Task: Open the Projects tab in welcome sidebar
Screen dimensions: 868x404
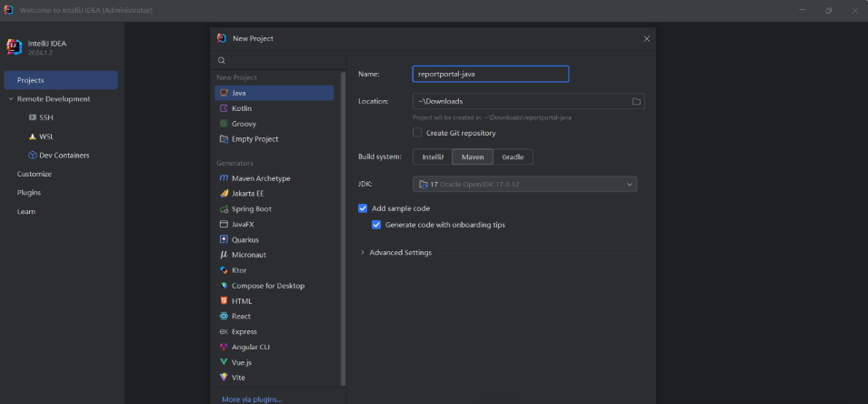Action: [x=61, y=80]
